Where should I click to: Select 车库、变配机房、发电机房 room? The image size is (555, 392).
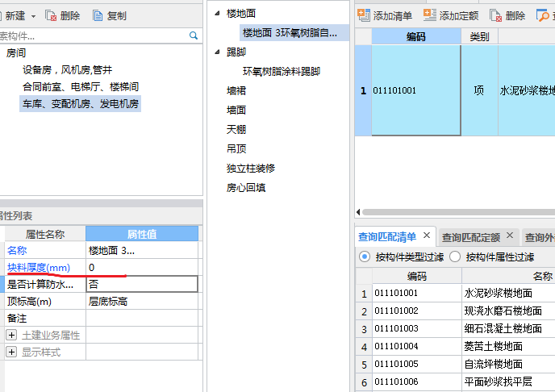(81, 104)
